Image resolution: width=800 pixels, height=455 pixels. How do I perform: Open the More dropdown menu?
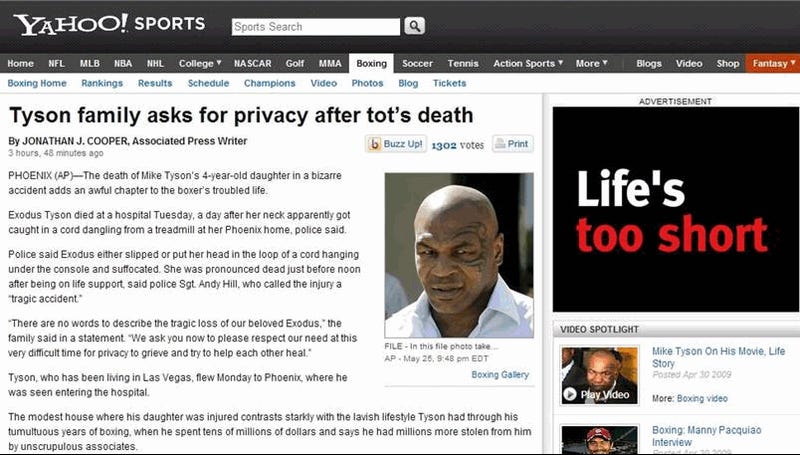coord(592,63)
